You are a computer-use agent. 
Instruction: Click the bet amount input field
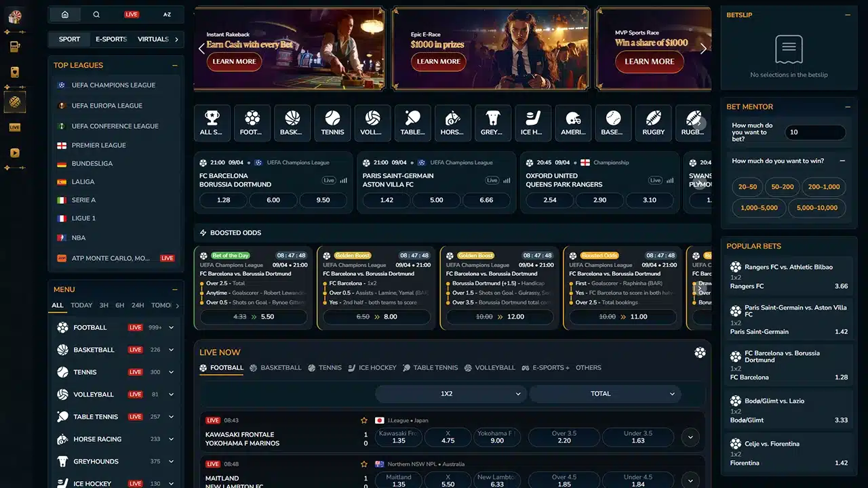815,133
